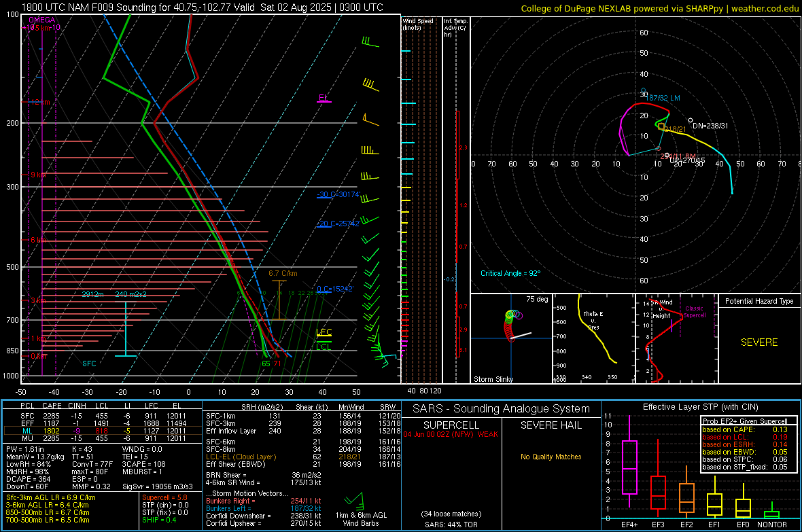Click the Effective Layer STP (with CIN) title
Image resolution: width=802 pixels, height=532 pixels.
[x=701, y=407]
